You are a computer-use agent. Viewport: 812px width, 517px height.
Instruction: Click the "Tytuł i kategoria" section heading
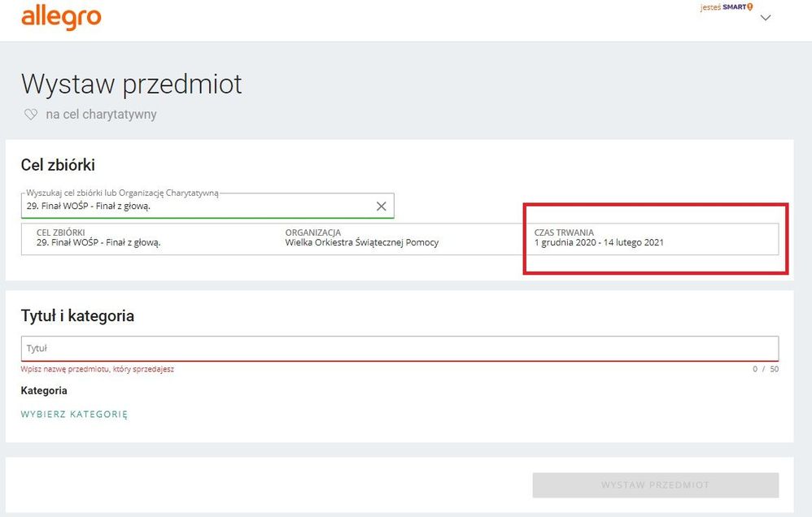(x=77, y=315)
